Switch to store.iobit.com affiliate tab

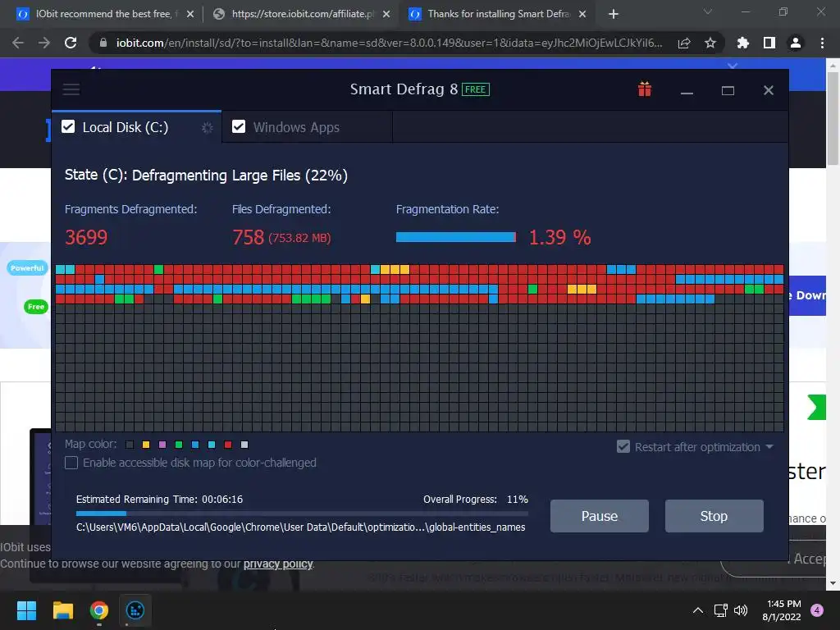point(303,14)
